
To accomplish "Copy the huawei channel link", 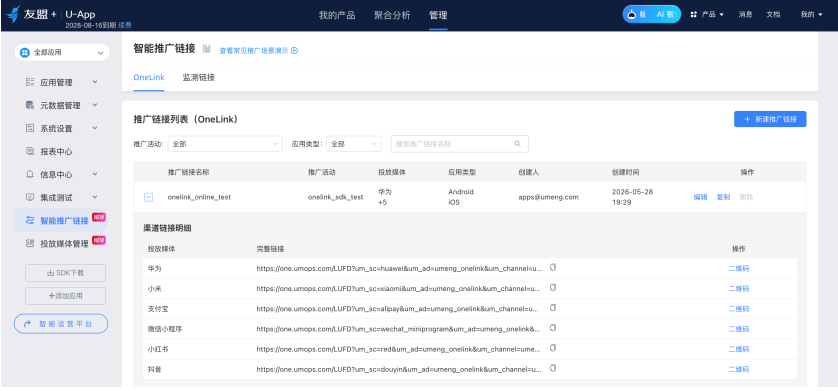I will pyautogui.click(x=553, y=267).
